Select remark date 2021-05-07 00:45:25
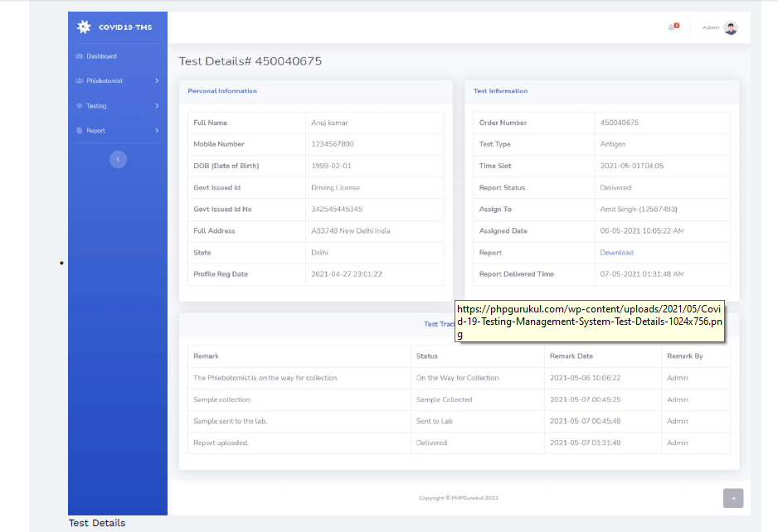Viewport: 778px width, 532px height. [x=585, y=399]
